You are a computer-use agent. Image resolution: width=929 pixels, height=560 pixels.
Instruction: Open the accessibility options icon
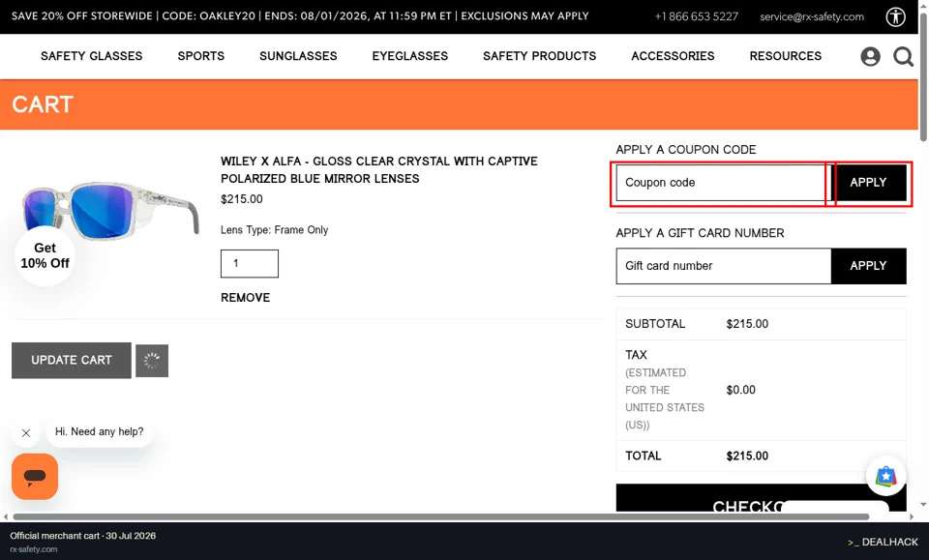(895, 16)
